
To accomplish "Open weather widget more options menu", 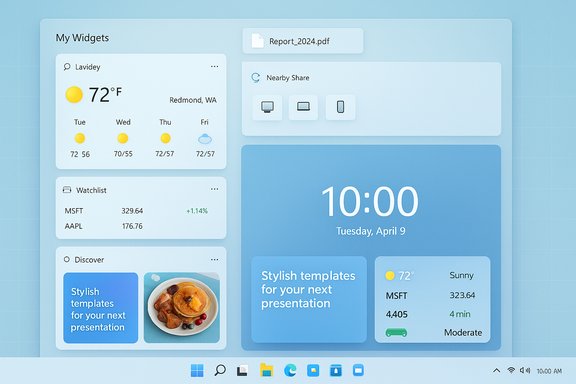I will (x=215, y=67).
